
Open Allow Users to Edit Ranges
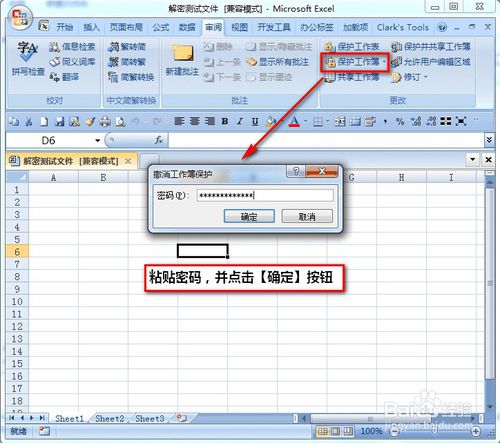pos(431,62)
